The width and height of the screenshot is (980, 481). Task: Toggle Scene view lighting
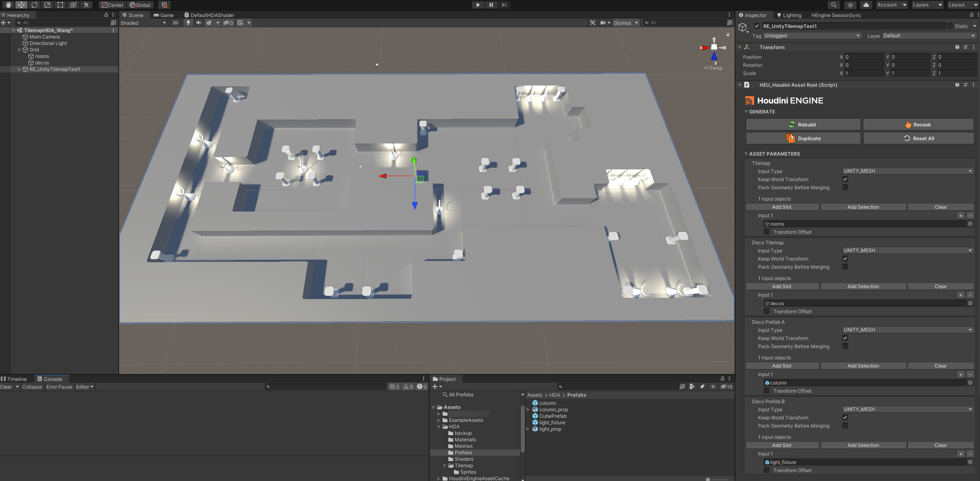[x=188, y=23]
